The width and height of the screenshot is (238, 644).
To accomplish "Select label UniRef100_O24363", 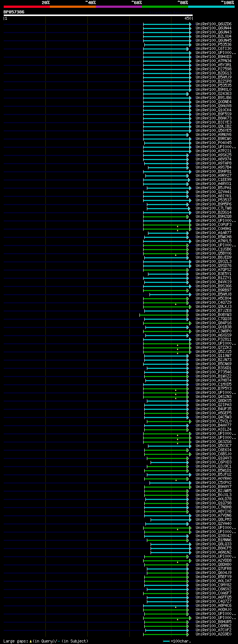I will (x=213, y=94).
